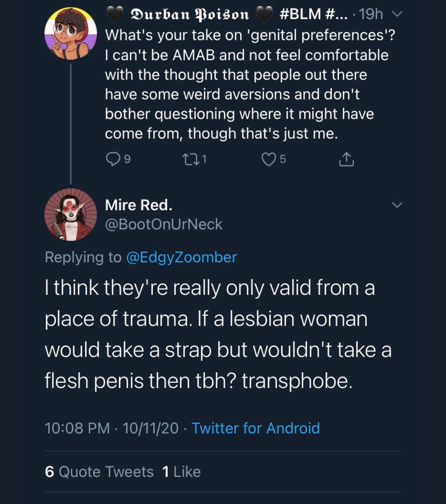Image resolution: width=446 pixels, height=504 pixels.
Task: Open the tweet asking about 'genital preferences'
Action: [247, 84]
